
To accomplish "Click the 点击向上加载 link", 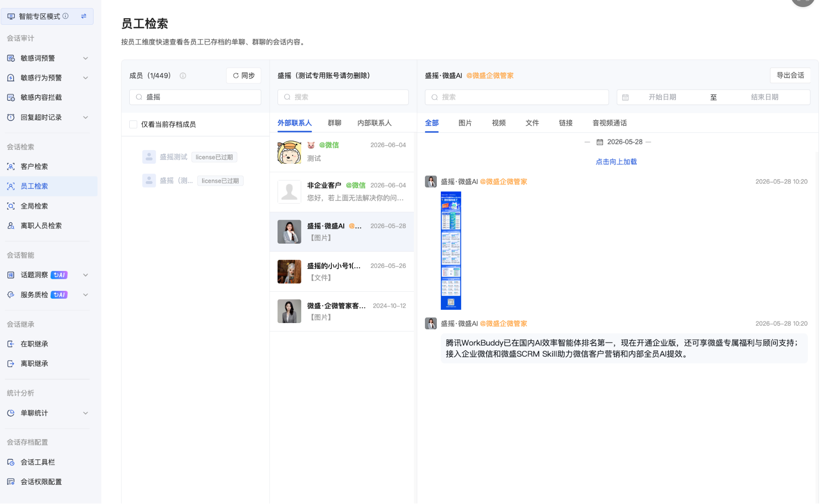I will point(616,162).
